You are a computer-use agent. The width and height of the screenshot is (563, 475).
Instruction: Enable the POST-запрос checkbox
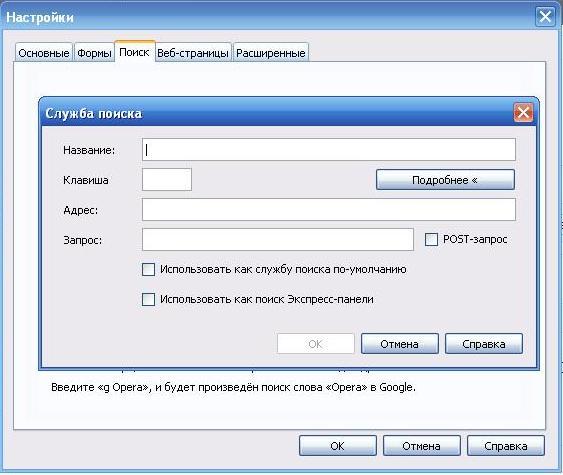coord(431,239)
